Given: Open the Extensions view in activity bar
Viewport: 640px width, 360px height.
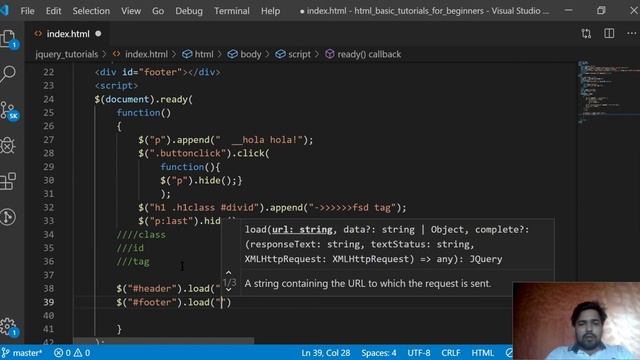Looking at the screenshot, I should [8, 181].
